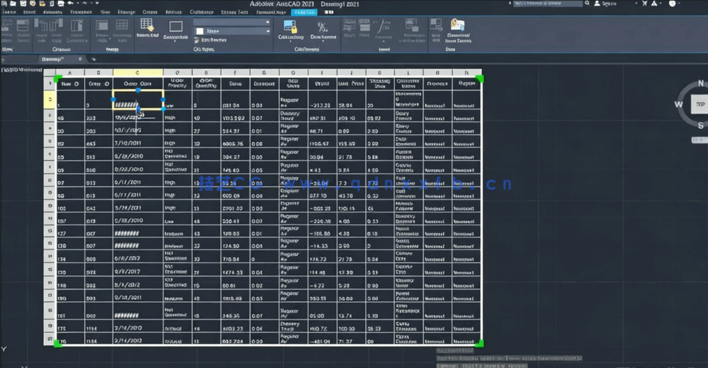Select the Table Cell ribbon tab
708x368 pixels.
coord(304,12)
